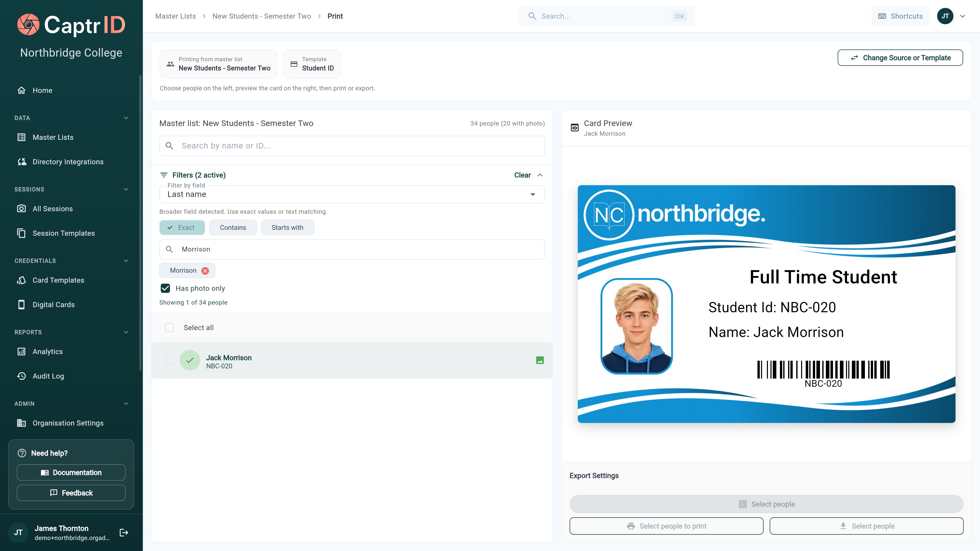The image size is (980, 551).
Task: Click Jack Morrison's photo indicator icon
Action: (540, 360)
